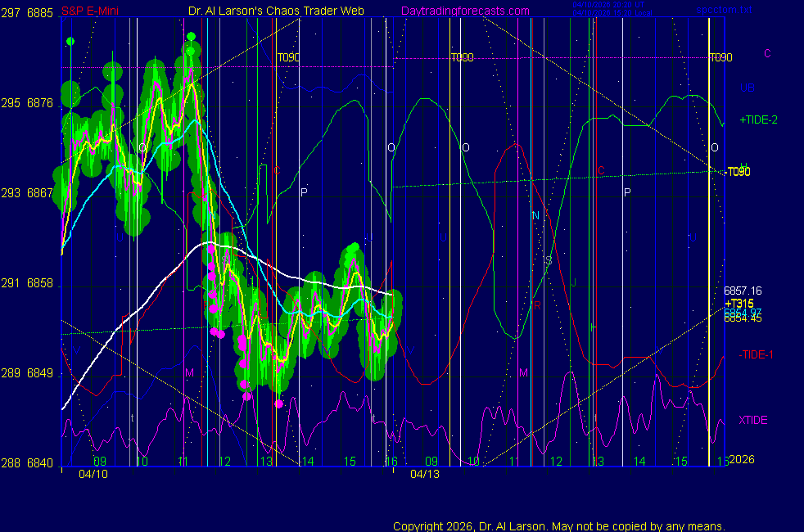Click the Daytradingforecasts.com link at top
Screen dimensions: 804x532
click(464, 11)
